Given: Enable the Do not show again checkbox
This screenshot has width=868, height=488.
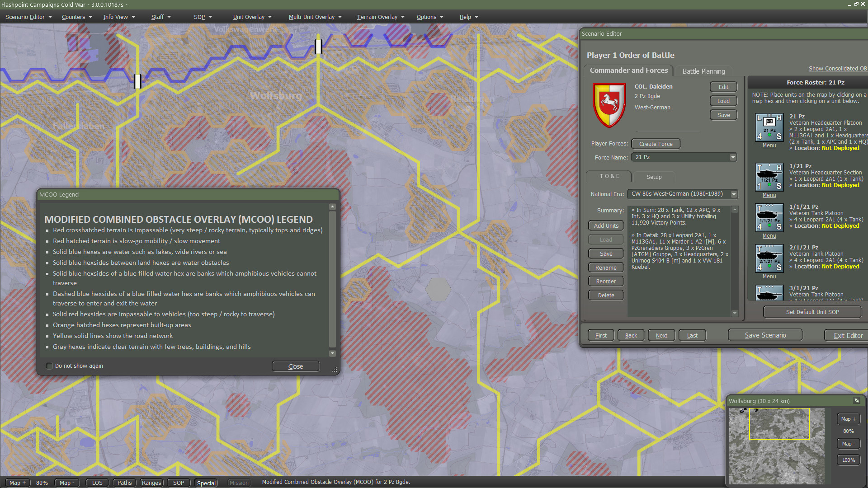Looking at the screenshot, I should click(49, 366).
